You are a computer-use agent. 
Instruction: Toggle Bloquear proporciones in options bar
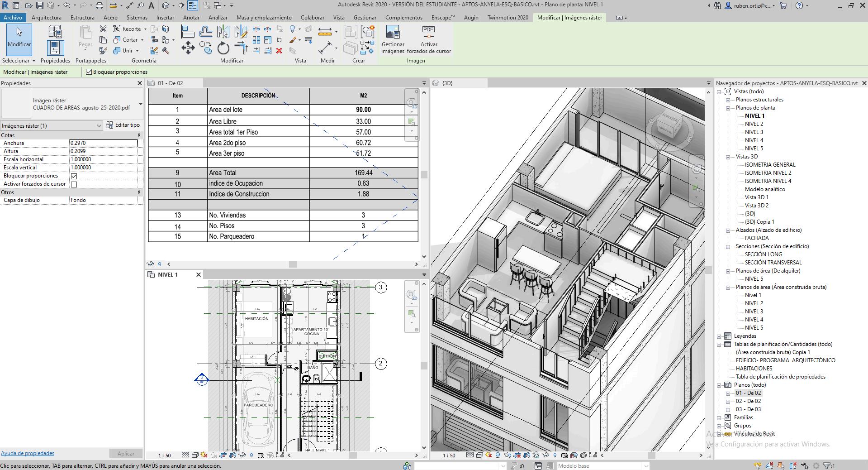pos(89,72)
